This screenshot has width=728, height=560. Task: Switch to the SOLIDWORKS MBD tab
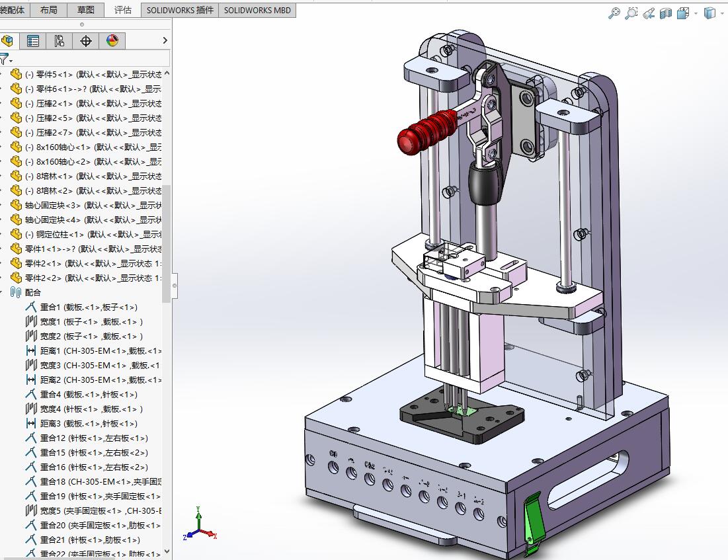[x=257, y=10]
